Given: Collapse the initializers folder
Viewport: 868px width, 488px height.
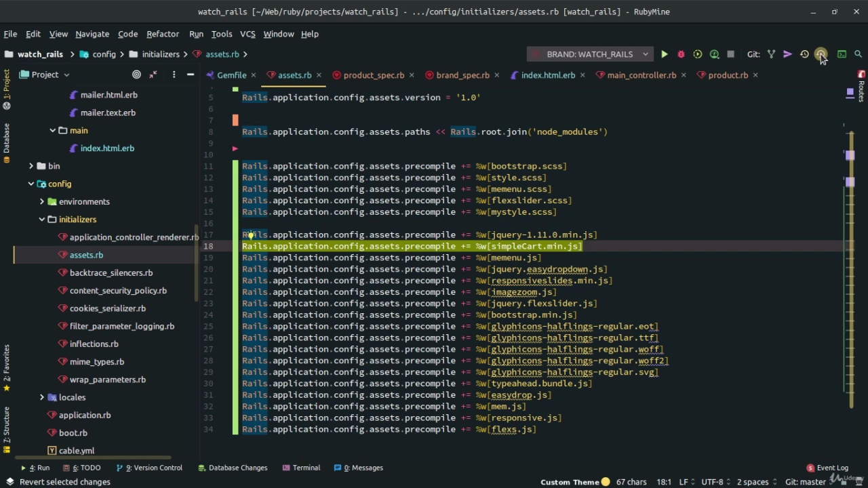Looking at the screenshot, I should click(41, 220).
